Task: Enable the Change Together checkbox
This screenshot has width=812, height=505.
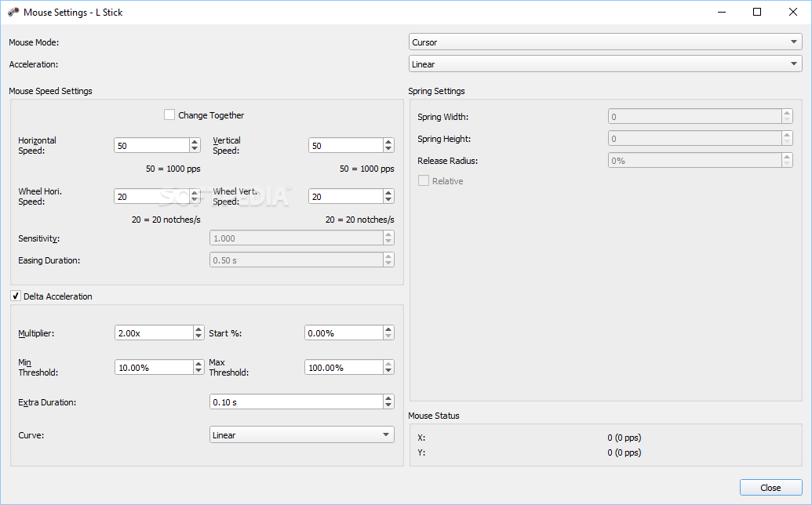Action: pos(169,115)
